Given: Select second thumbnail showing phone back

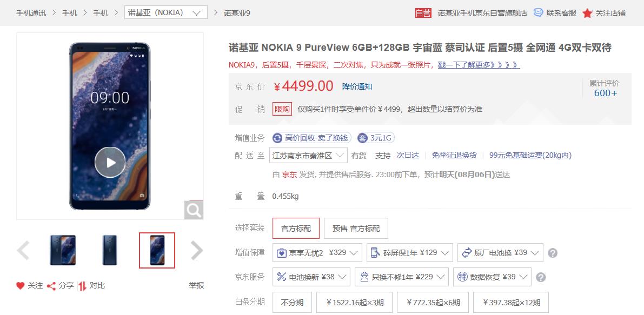Looking at the screenshot, I should point(110,250).
